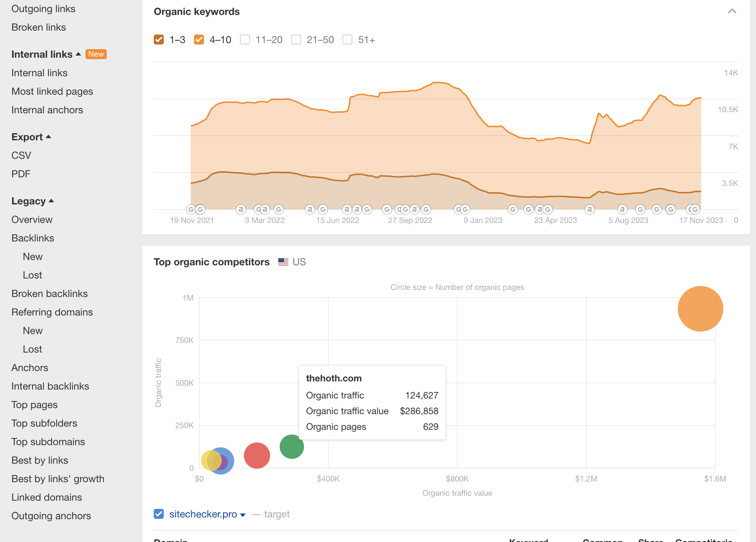Click the 'a' update marker near 5 Aug 2023
Screen dimensions: 756x542
(x=622, y=209)
